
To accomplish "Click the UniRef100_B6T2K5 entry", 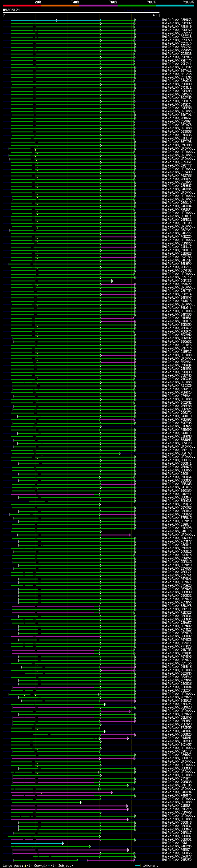I will pos(177,74).
